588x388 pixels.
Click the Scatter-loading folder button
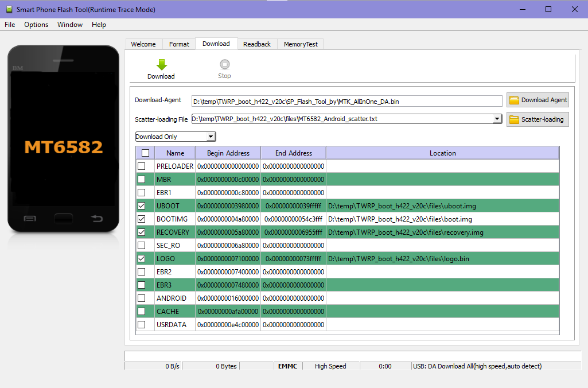[x=538, y=119]
